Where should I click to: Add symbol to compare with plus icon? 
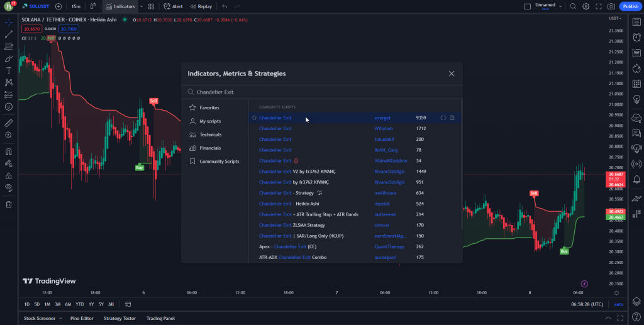pos(58,6)
